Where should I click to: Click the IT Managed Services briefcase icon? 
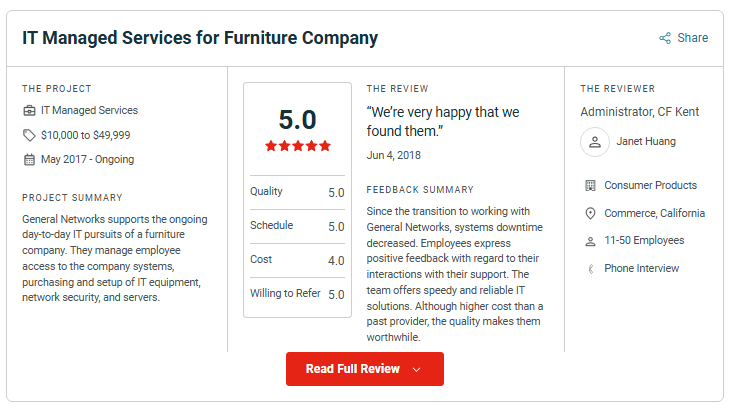[29, 110]
